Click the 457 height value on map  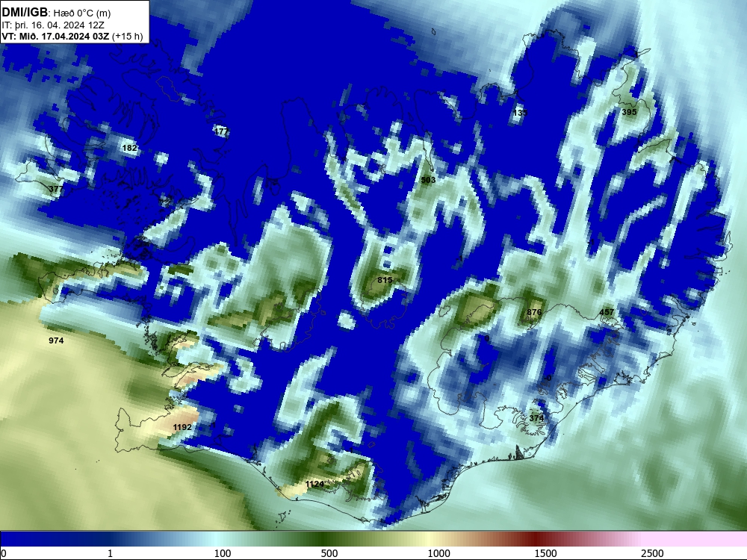point(607,312)
